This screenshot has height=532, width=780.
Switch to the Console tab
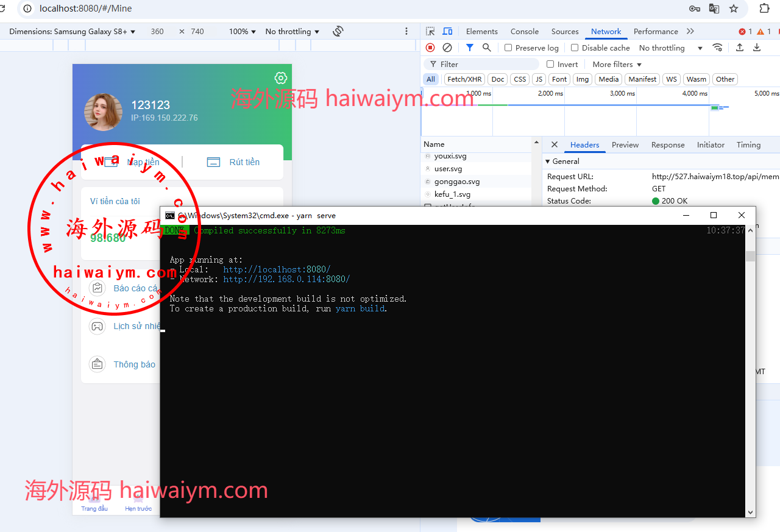(524, 32)
